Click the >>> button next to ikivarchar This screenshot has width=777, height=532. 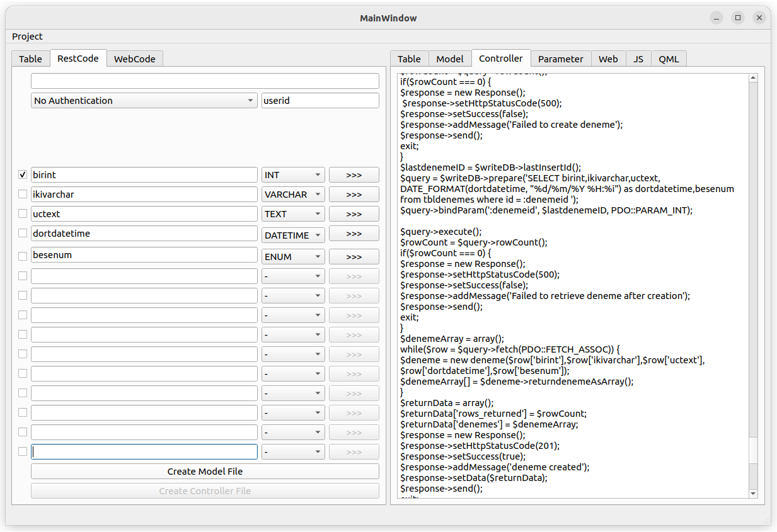pos(354,194)
